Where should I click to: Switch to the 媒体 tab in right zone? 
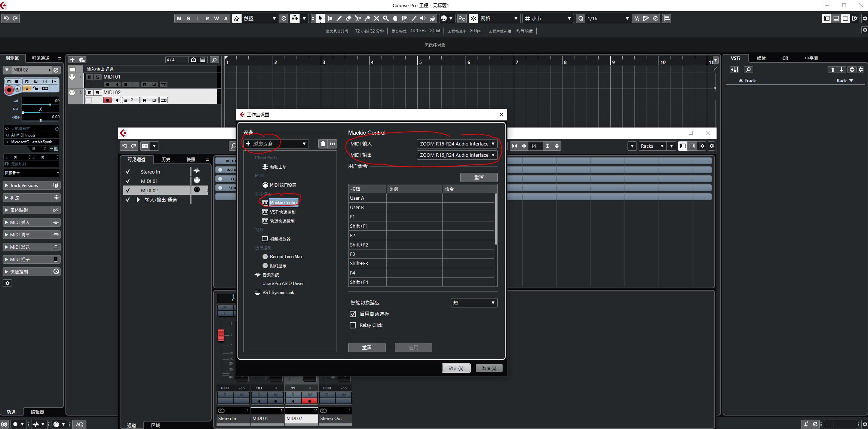tap(761, 58)
